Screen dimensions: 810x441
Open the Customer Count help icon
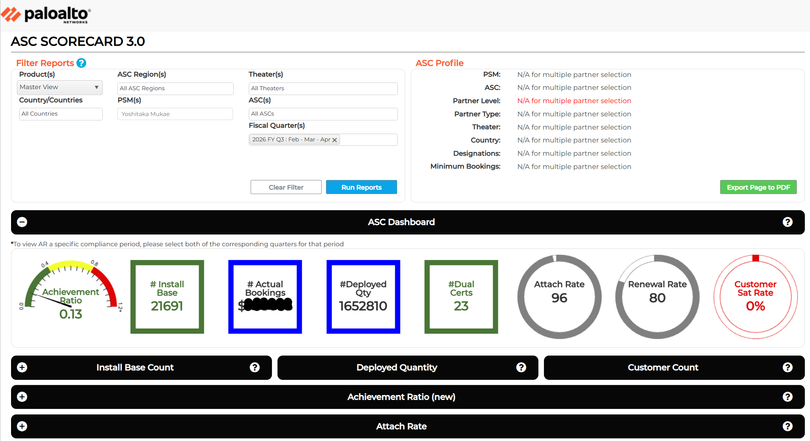pos(787,368)
